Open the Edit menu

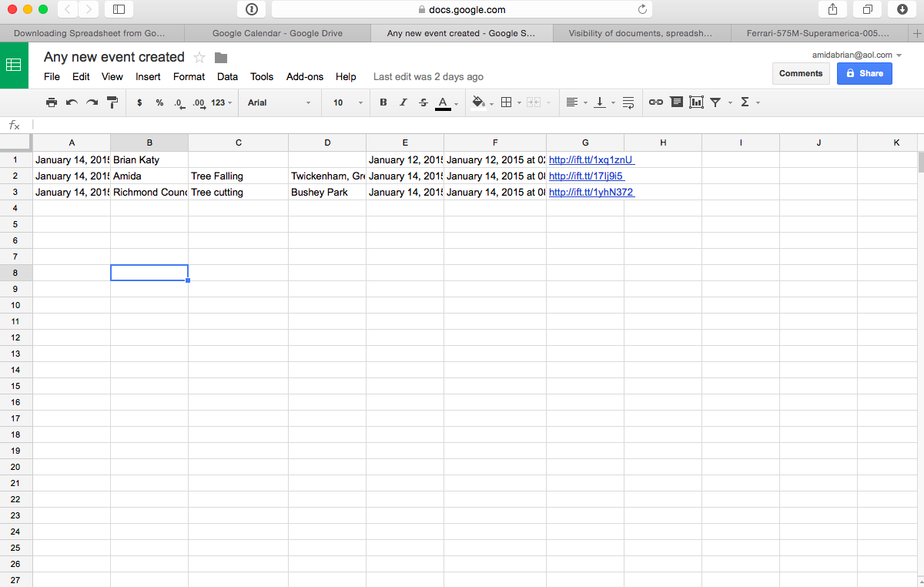81,77
